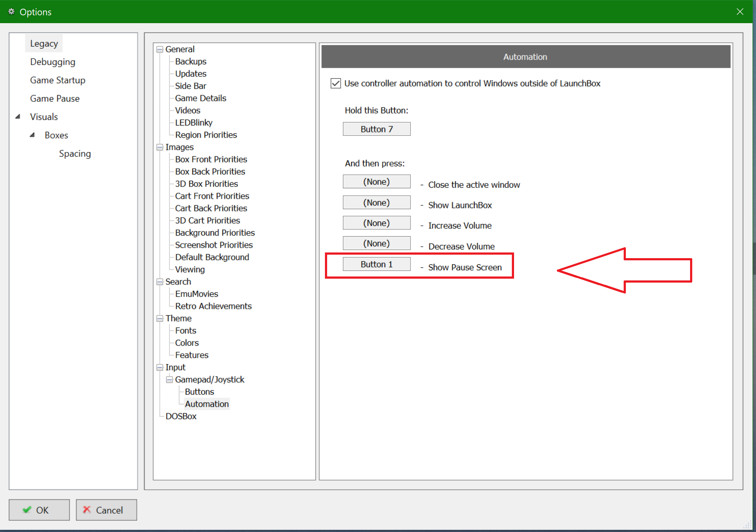Select Automation in the tree

[x=207, y=404]
